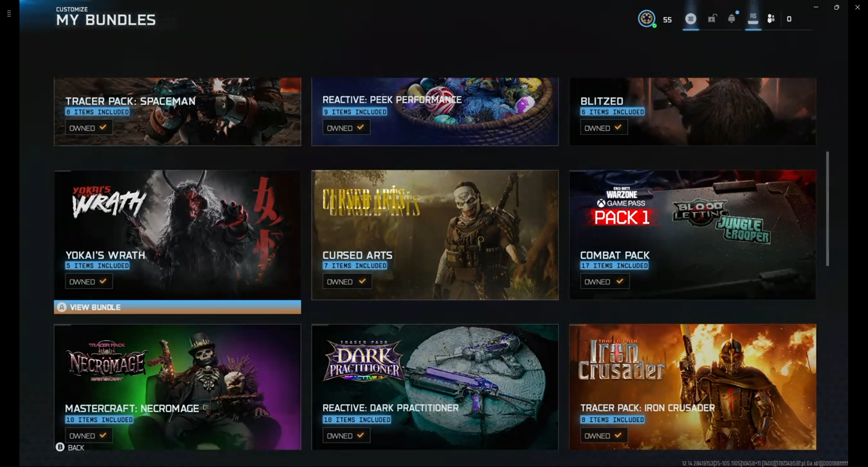The height and width of the screenshot is (467, 868).
Task: Open notifications bell icon
Action: [732, 18]
